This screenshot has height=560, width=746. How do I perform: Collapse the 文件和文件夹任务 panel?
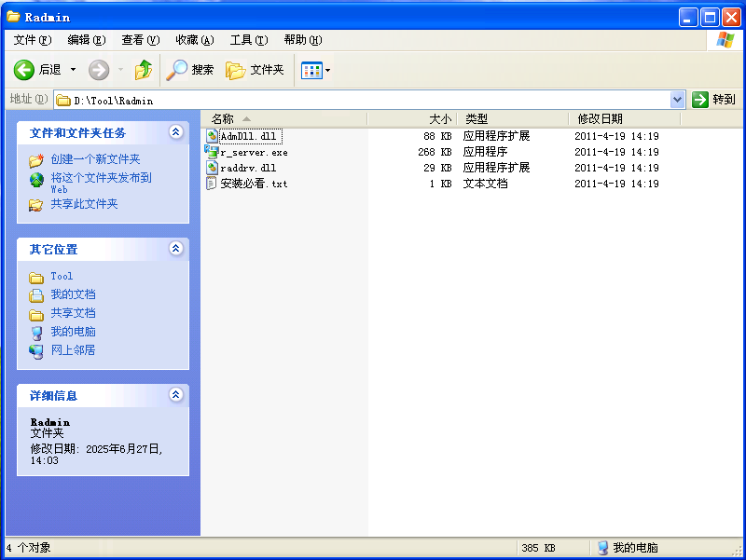(176, 131)
